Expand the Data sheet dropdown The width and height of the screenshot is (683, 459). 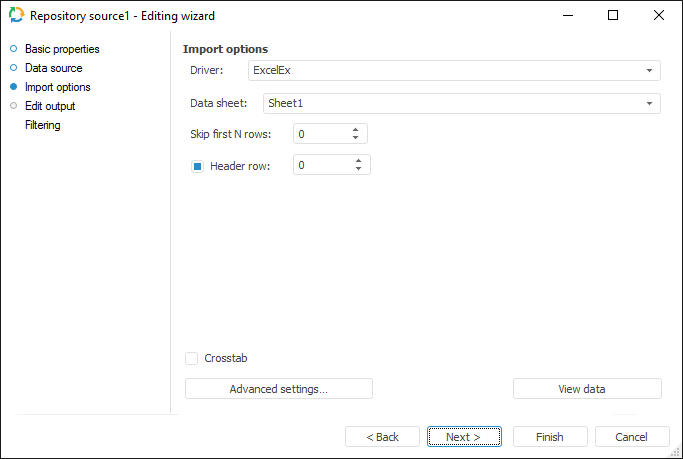point(649,103)
